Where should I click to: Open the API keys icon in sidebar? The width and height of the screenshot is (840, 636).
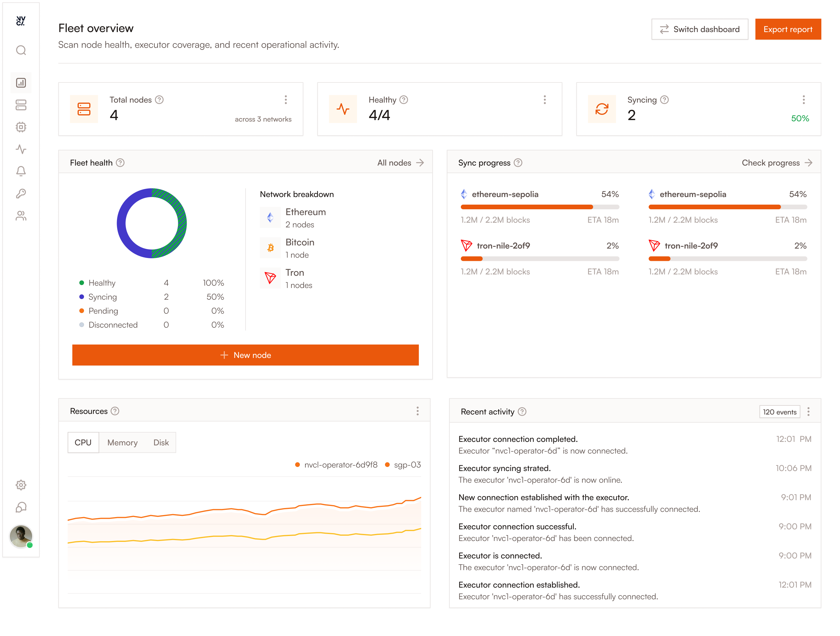[x=21, y=194]
